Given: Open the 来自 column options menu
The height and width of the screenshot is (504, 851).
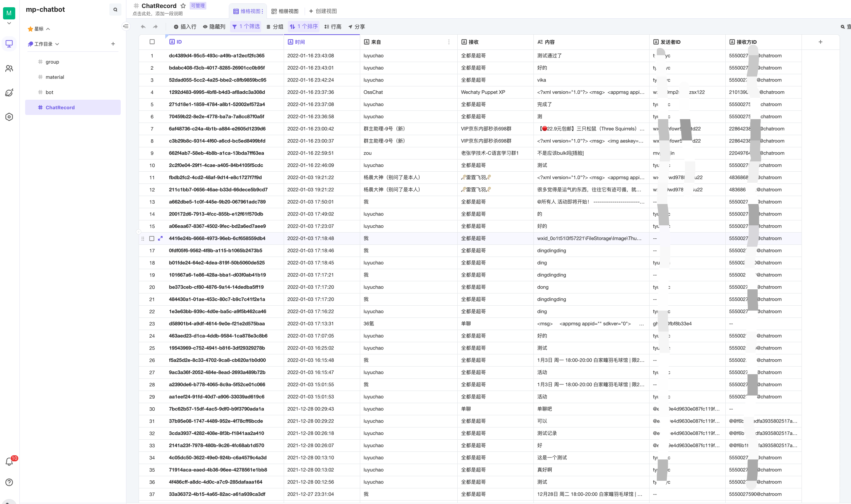Looking at the screenshot, I should pyautogui.click(x=449, y=42).
